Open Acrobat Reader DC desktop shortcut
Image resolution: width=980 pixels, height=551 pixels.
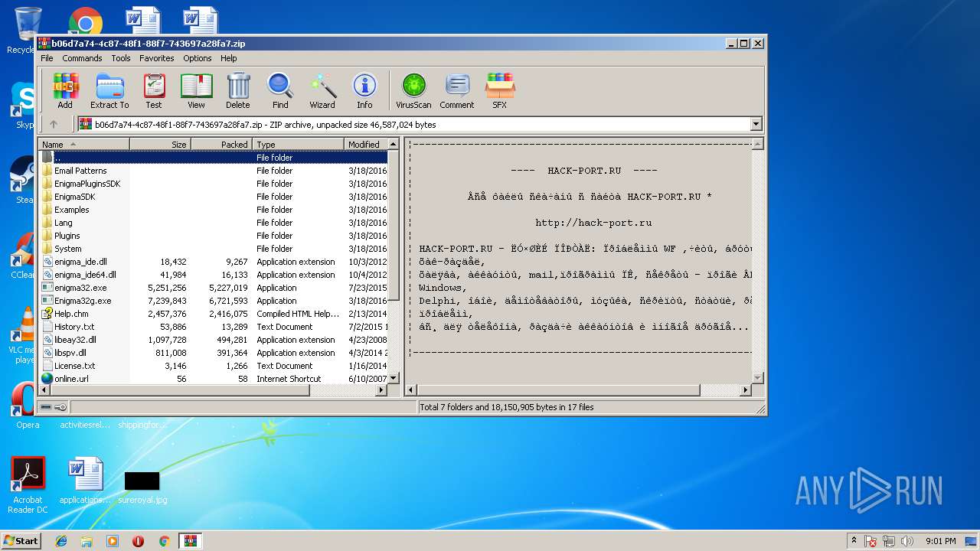click(28, 486)
